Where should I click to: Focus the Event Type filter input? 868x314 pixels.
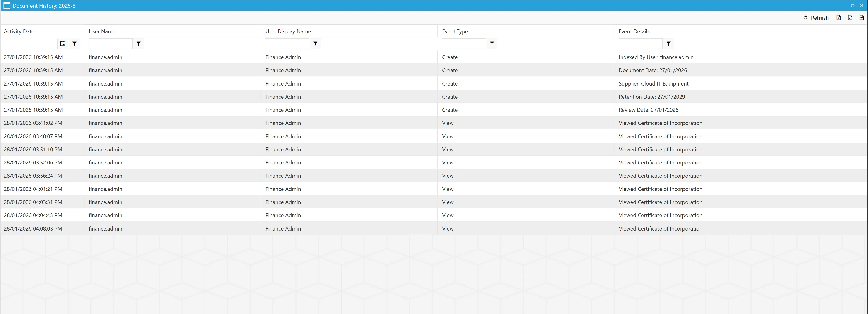pos(464,44)
